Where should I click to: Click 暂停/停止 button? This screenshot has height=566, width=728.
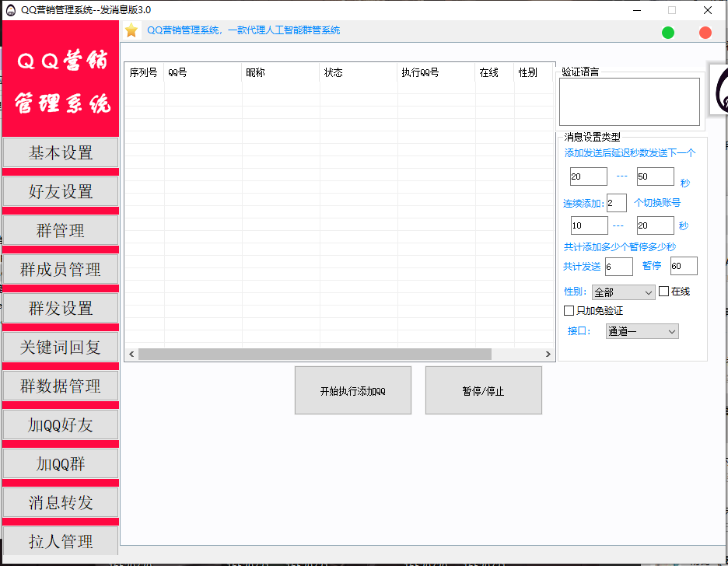[x=483, y=390]
